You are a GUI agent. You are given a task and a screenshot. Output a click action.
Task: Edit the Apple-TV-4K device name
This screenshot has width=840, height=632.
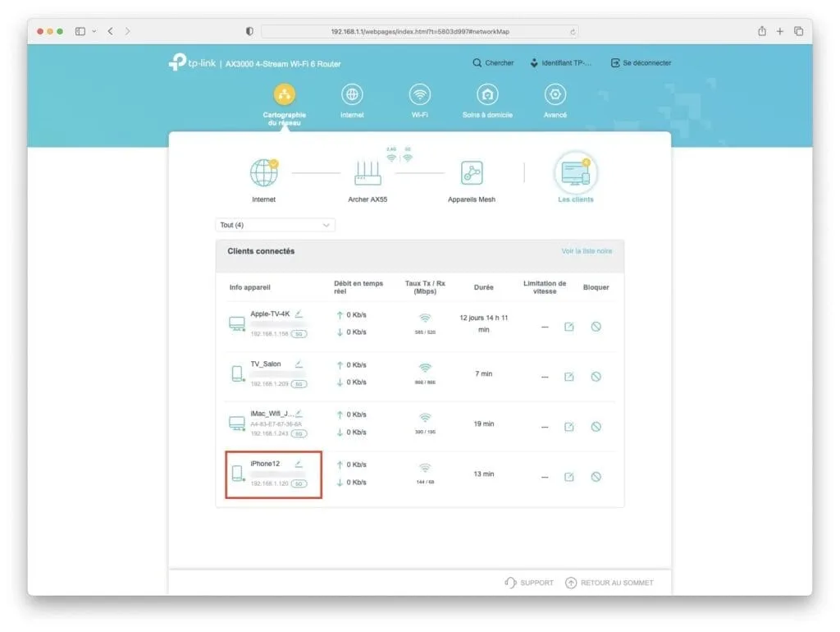299,314
